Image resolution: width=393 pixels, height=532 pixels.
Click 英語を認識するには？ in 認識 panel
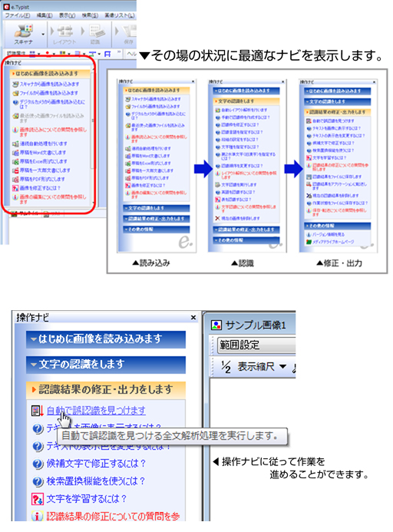click(x=238, y=193)
